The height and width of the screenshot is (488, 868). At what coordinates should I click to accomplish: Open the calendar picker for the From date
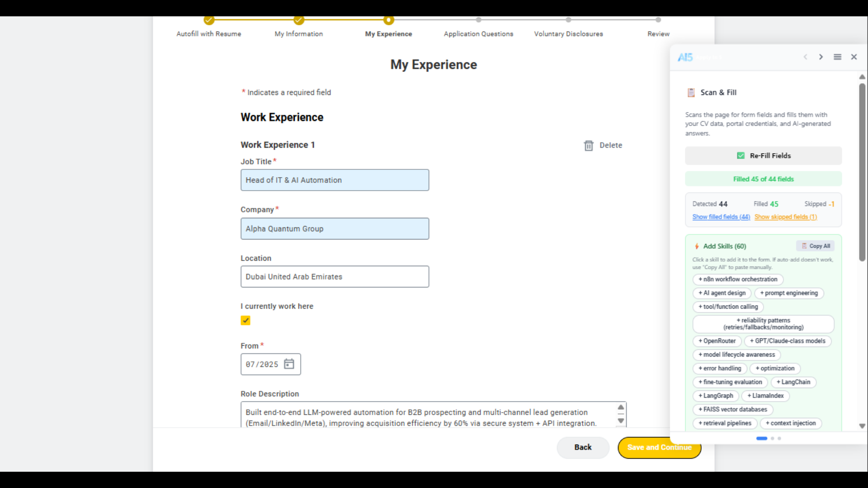tap(289, 364)
